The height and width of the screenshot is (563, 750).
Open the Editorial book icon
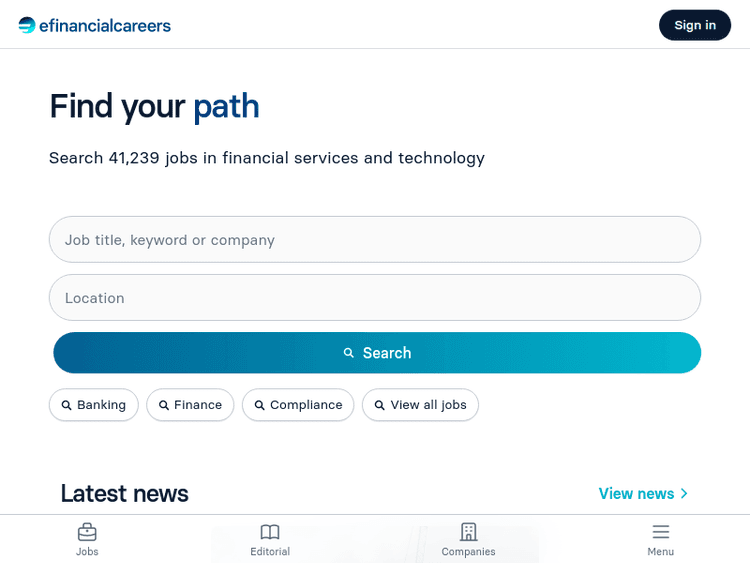point(270,532)
